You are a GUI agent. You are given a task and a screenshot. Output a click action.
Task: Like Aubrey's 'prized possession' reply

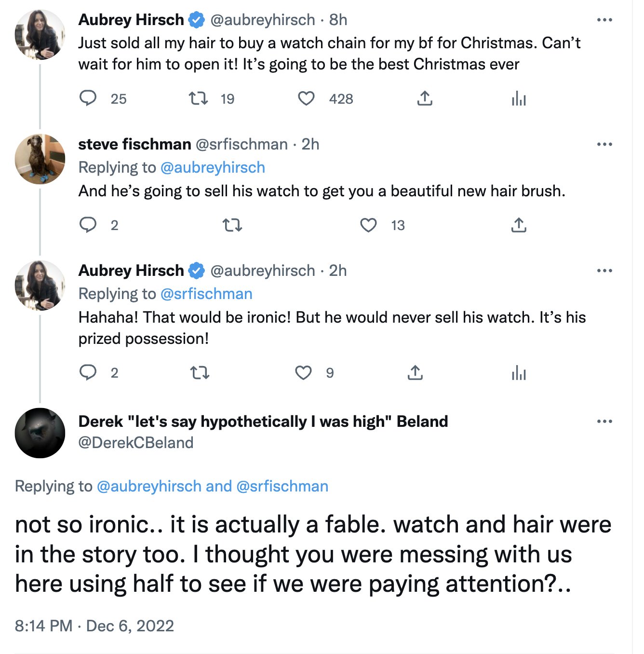[x=303, y=372]
